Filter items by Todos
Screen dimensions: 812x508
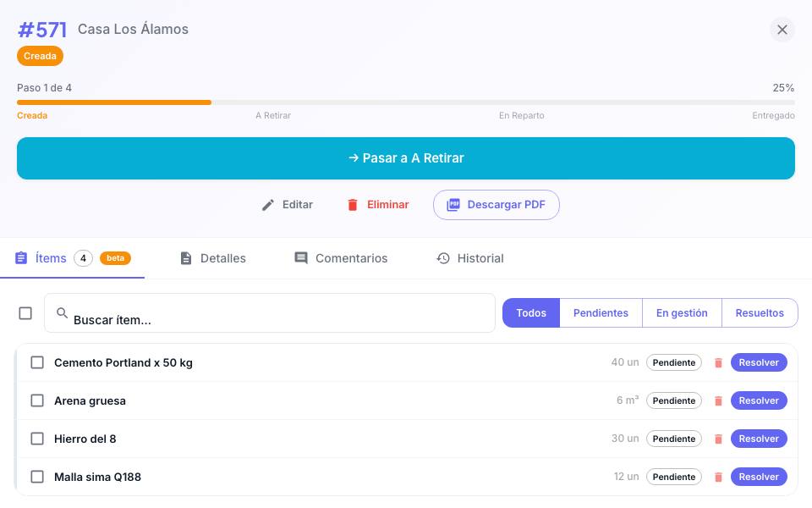click(531, 313)
